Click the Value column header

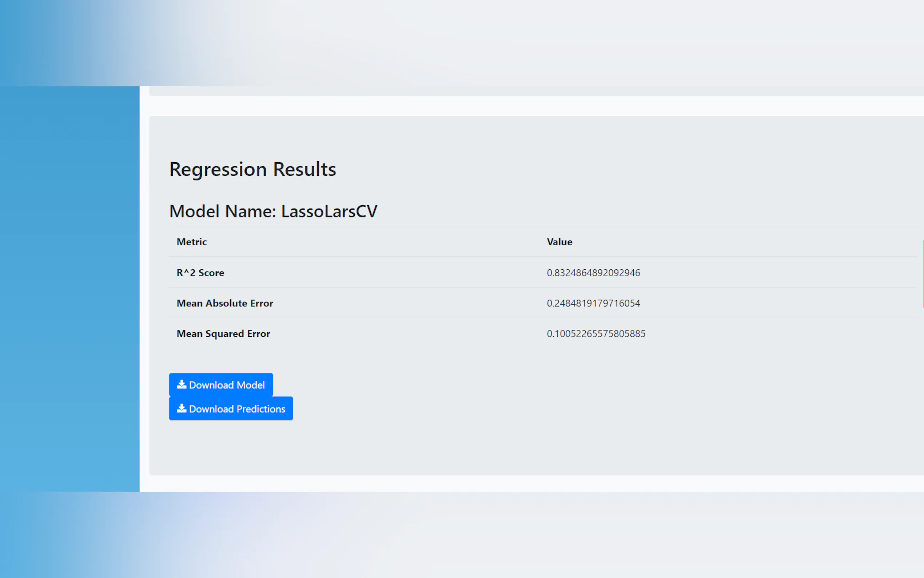pyautogui.click(x=559, y=242)
